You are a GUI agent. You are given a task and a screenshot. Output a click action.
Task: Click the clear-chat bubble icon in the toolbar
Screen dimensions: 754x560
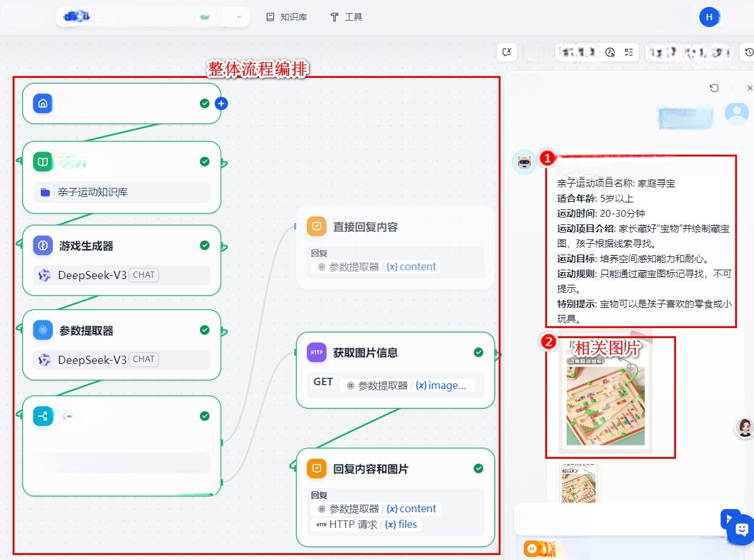coord(507,52)
